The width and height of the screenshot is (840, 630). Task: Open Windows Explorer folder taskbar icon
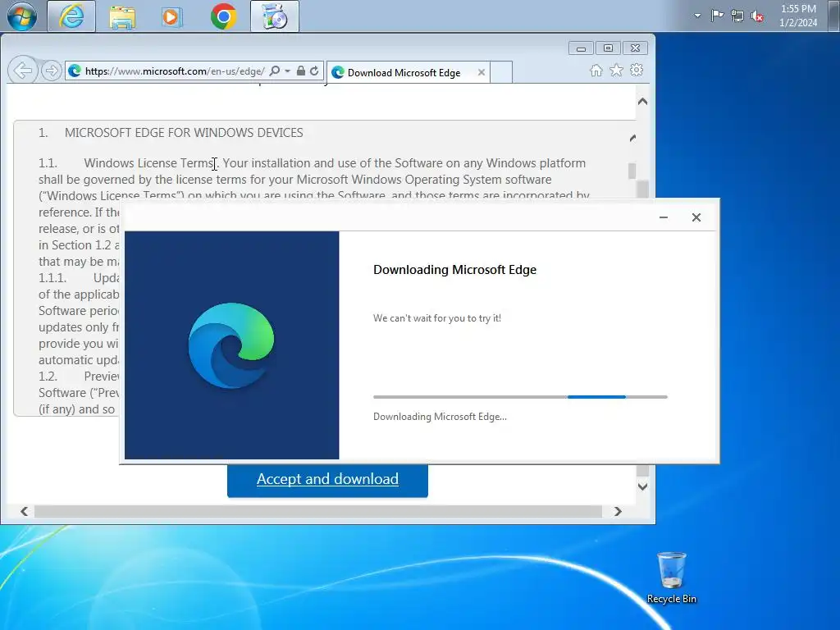point(122,16)
